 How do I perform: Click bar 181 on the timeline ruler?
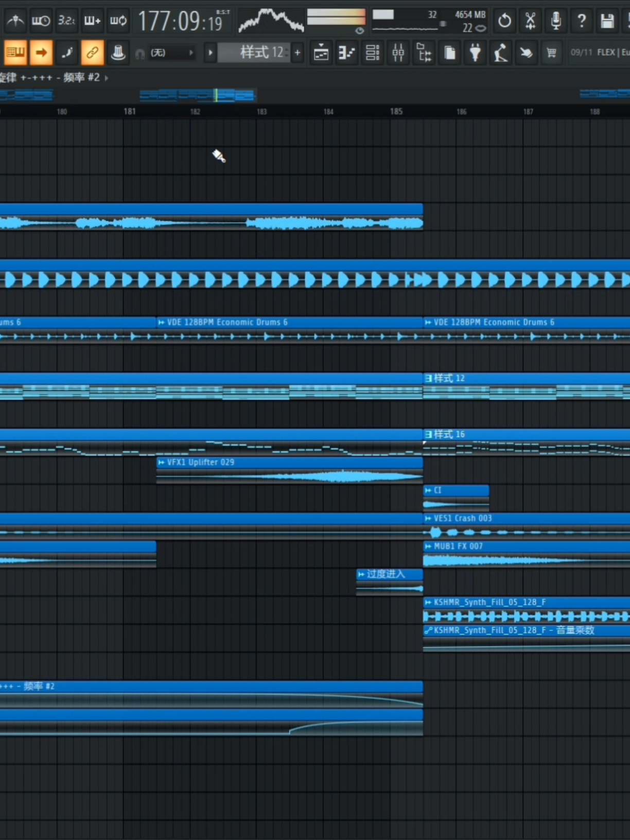(x=130, y=111)
